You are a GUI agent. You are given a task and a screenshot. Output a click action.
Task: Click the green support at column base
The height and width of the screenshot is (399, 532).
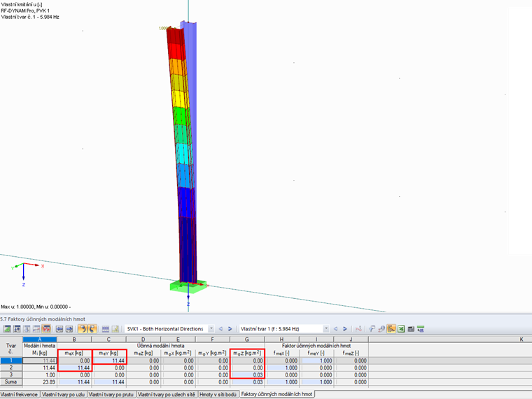click(188, 286)
